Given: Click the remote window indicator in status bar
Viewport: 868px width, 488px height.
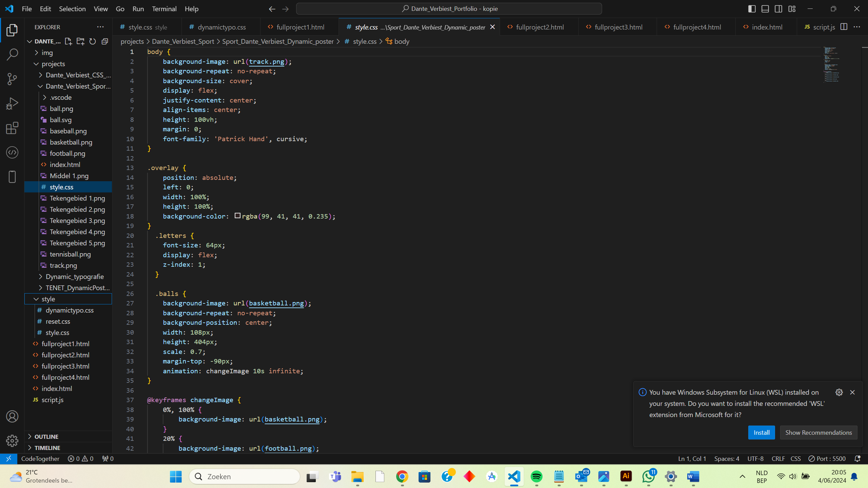Looking at the screenshot, I should 8,458.
